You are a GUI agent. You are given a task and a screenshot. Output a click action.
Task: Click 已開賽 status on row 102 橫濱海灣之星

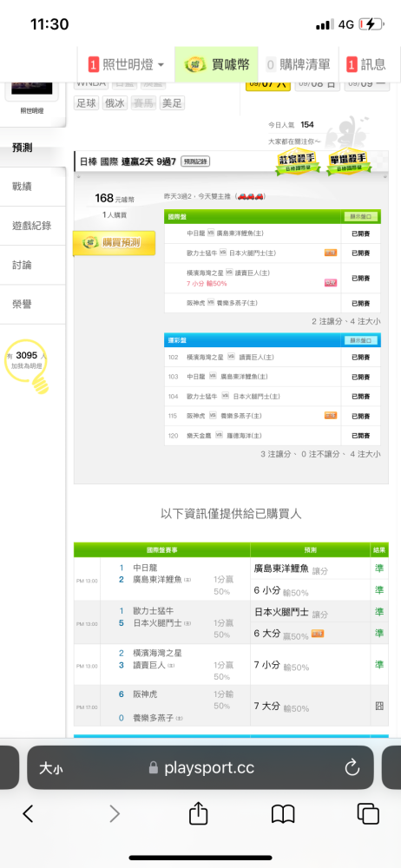click(x=360, y=357)
